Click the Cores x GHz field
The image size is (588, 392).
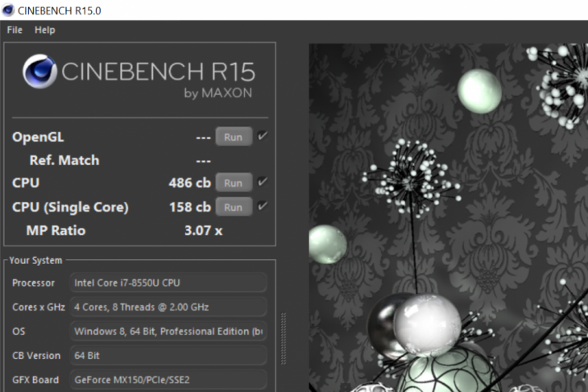pos(168,307)
